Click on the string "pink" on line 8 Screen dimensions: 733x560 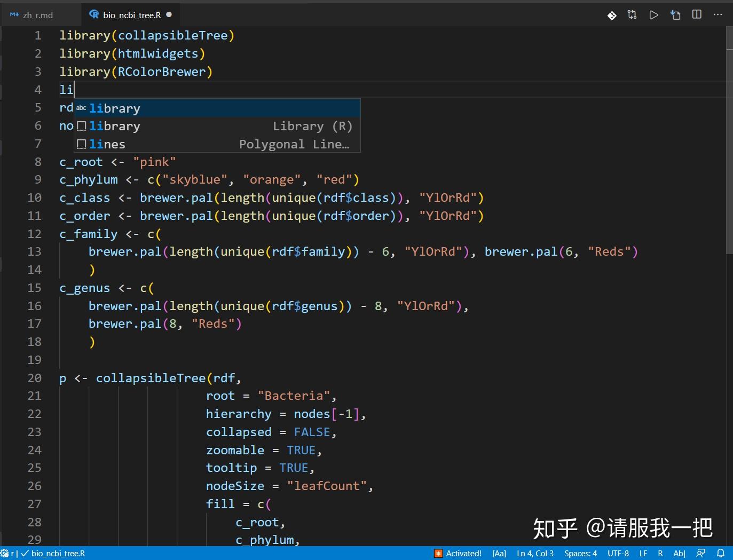click(154, 162)
